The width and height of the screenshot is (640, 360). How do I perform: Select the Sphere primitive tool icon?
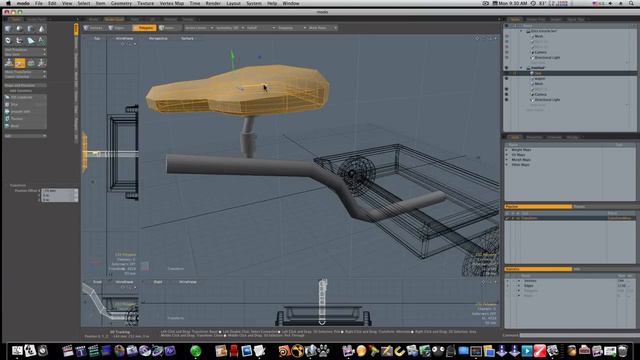[19, 29]
